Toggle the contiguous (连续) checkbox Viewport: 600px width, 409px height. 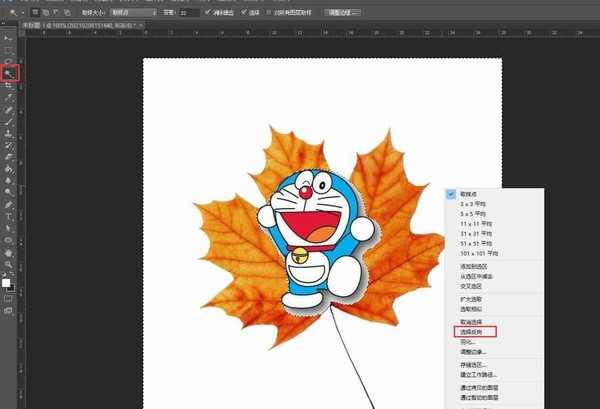pos(244,14)
